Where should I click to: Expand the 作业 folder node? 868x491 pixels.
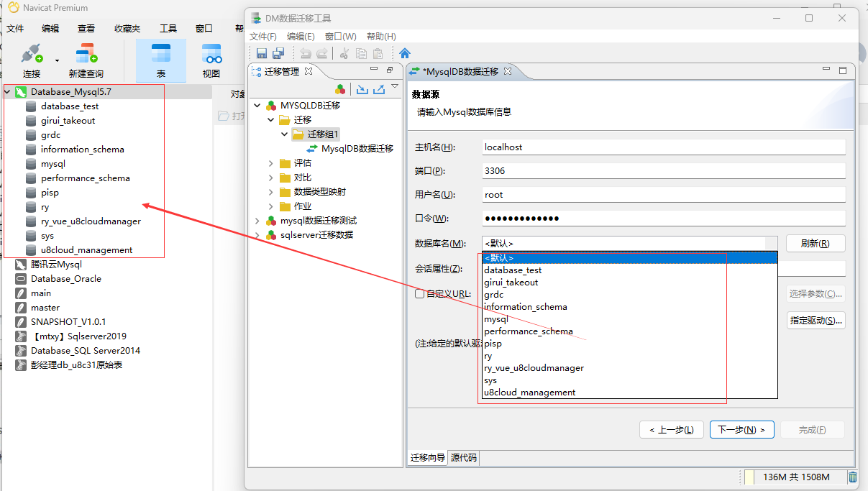coord(271,206)
